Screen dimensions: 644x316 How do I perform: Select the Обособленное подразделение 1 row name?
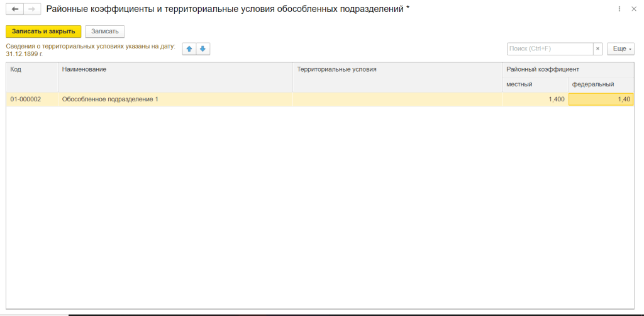pyautogui.click(x=175, y=99)
